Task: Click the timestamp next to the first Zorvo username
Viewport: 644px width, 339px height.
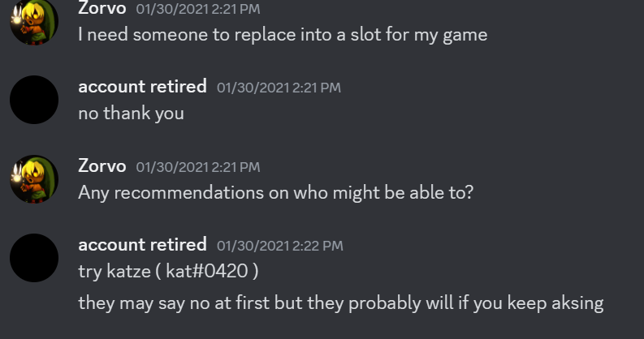Action: 198,9
